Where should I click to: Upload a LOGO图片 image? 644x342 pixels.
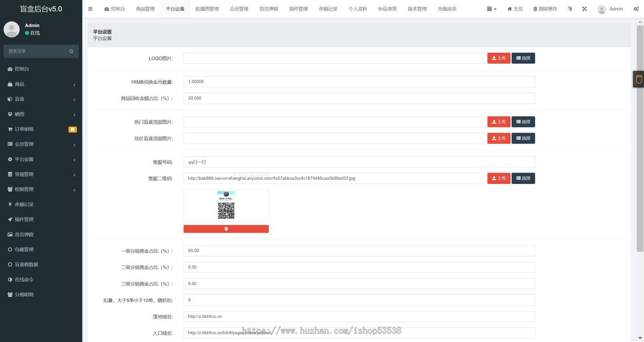[499, 58]
